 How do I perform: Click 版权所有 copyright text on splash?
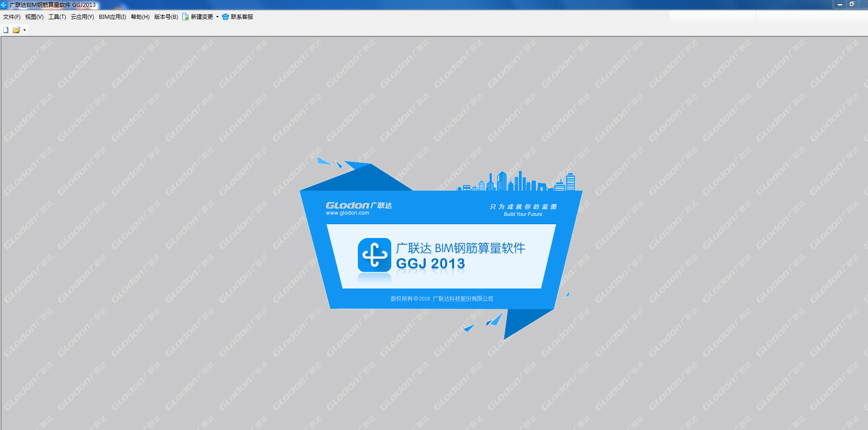click(442, 299)
